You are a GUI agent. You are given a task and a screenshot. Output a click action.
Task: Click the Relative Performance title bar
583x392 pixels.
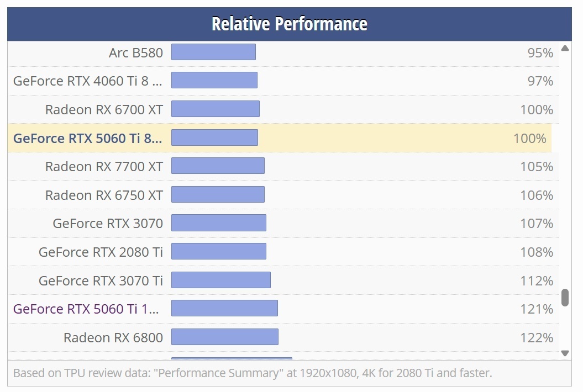tap(288, 23)
